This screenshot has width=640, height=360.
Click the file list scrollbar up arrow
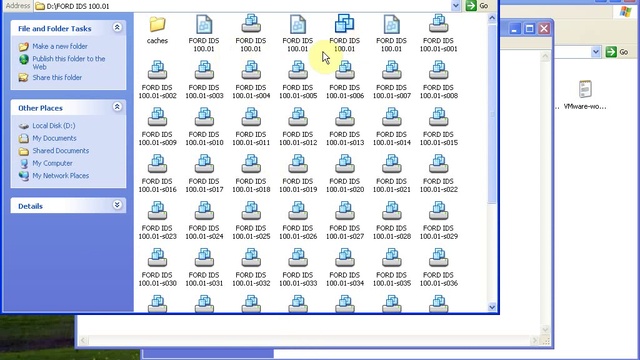pos(492,18)
